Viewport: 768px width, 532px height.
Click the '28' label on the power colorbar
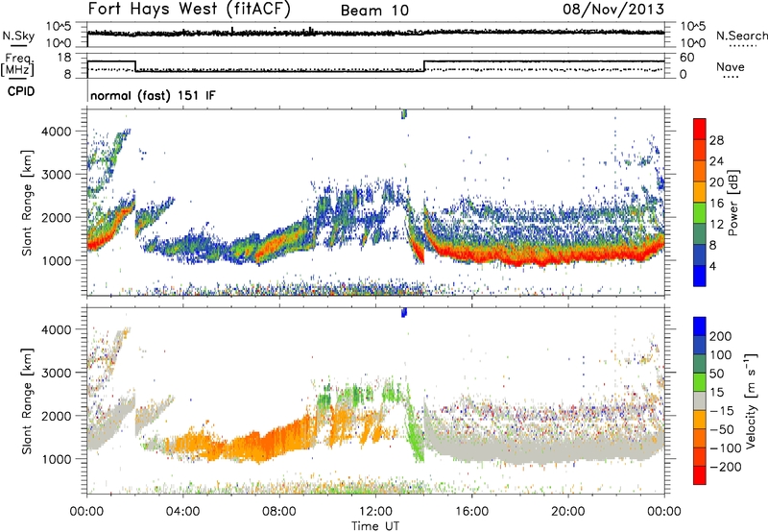click(x=716, y=140)
